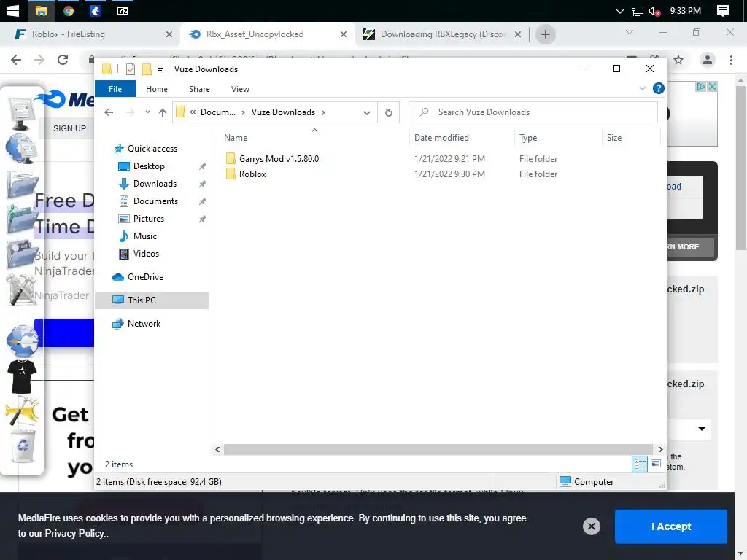Click the Docum... breadcrumb in the address bar
This screenshot has height=560, width=747.
[x=217, y=112]
